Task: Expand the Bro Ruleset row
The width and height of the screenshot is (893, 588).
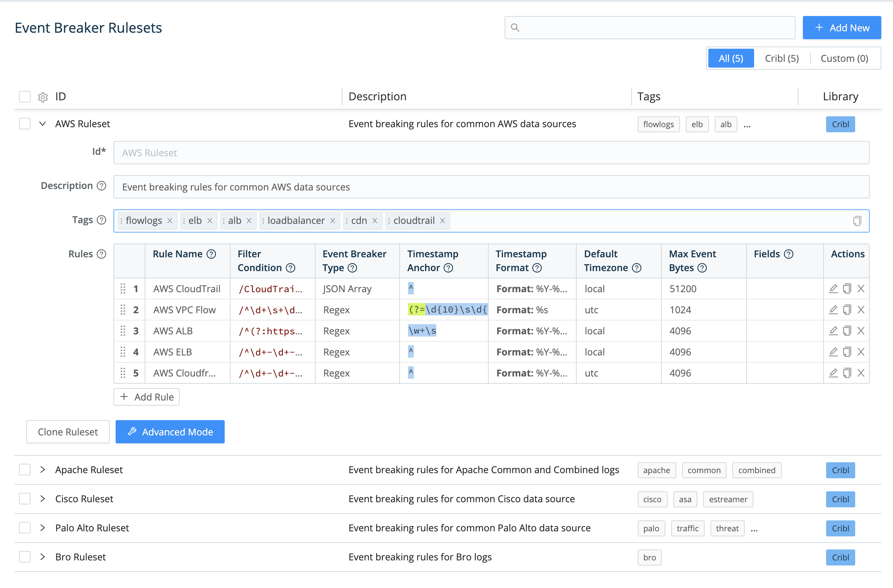Action: (43, 557)
